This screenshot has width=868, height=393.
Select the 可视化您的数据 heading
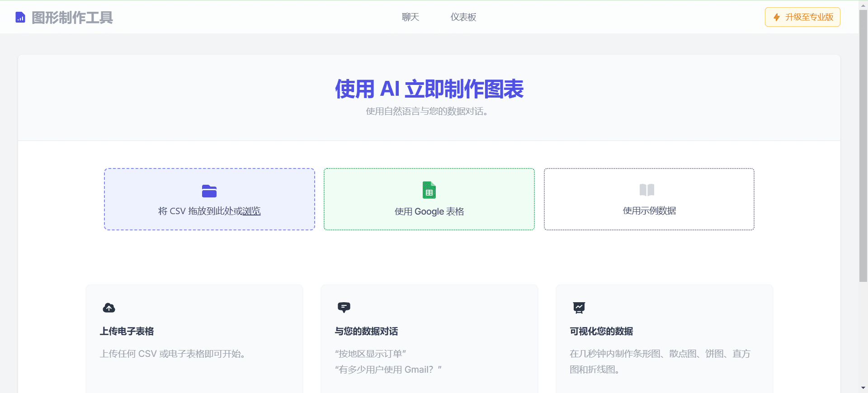602,331
